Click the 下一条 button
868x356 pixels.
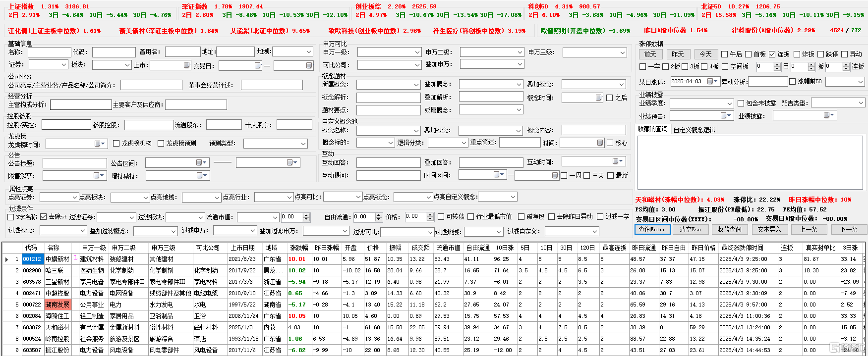849,229
